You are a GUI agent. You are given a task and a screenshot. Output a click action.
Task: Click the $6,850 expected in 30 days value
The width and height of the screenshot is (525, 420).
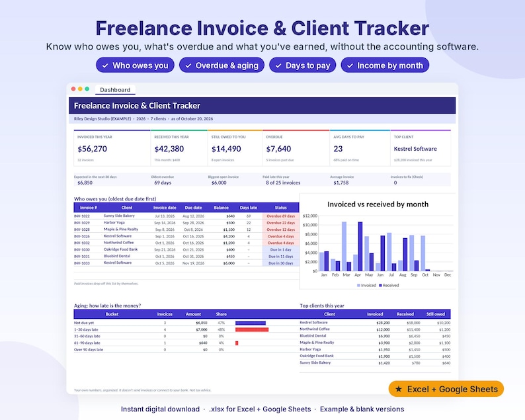click(85, 183)
